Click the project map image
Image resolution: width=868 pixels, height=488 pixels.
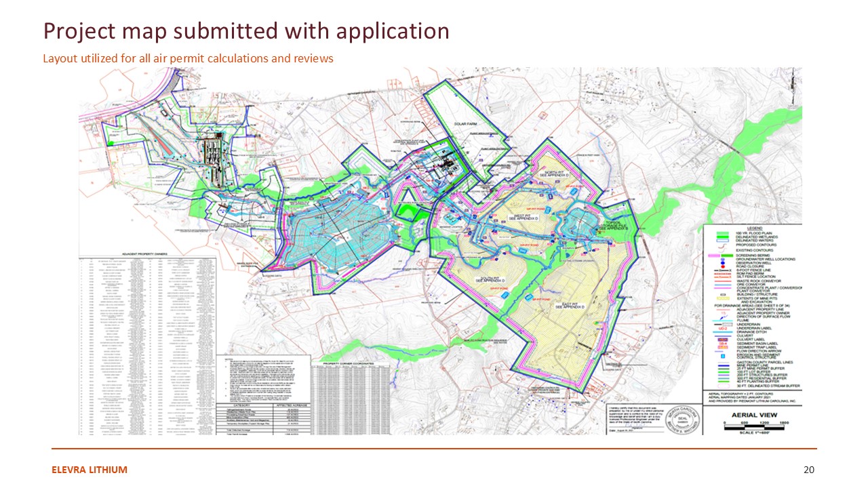point(441,251)
